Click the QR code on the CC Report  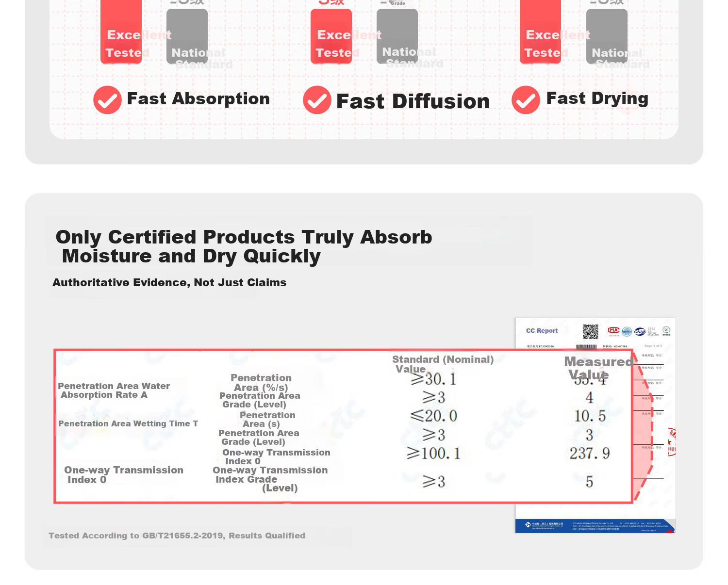coord(590,332)
